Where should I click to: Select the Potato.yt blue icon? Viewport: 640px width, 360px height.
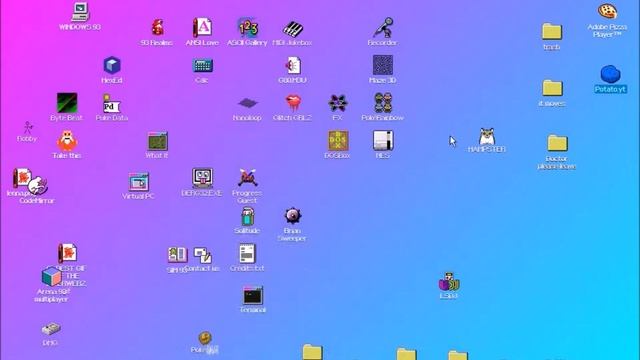(610, 74)
